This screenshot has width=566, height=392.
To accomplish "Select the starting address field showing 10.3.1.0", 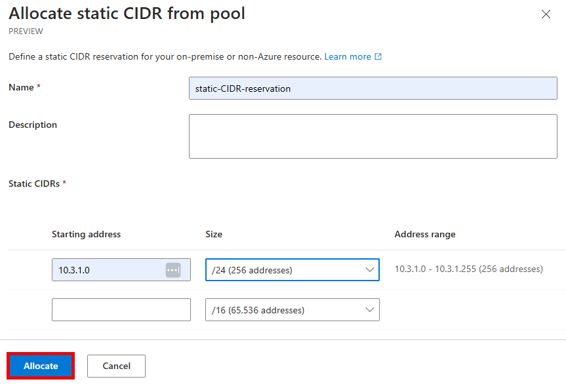I will tap(121, 270).
